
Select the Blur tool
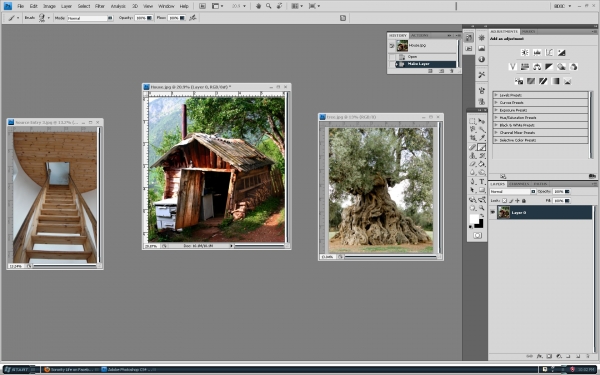coord(473,173)
